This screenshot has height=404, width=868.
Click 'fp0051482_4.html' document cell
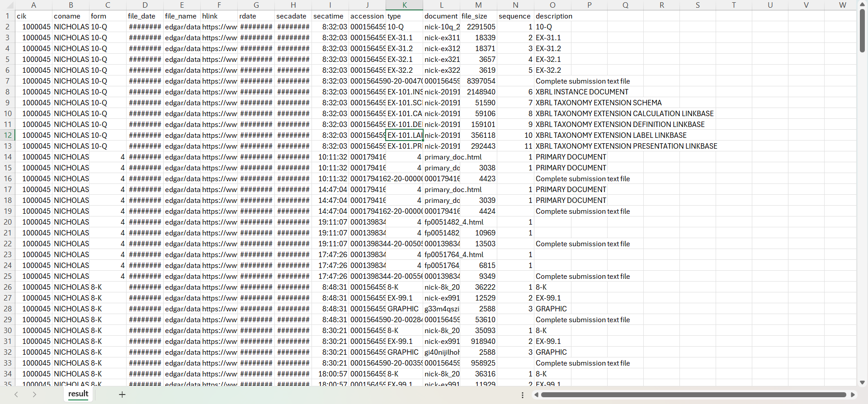[454, 222]
